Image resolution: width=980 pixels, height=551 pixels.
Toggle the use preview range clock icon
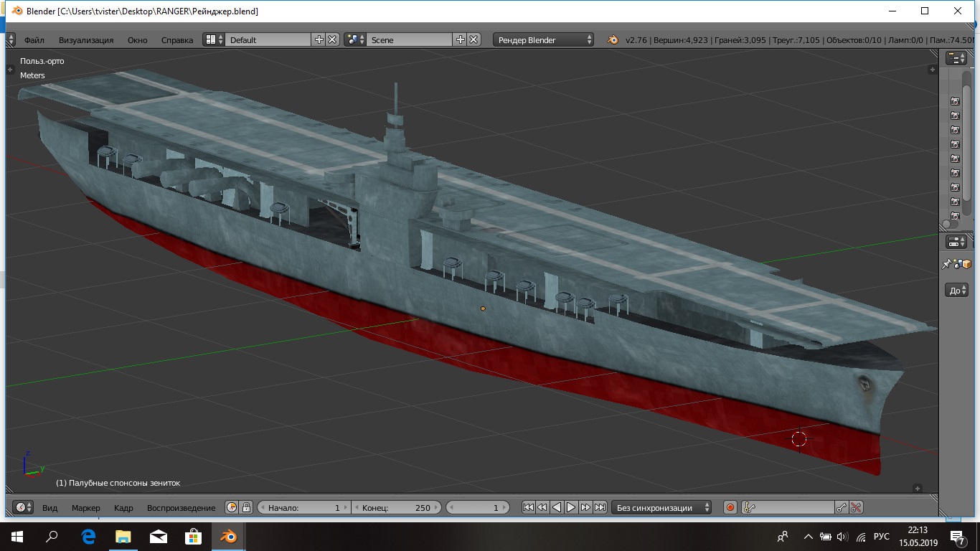[x=232, y=507]
